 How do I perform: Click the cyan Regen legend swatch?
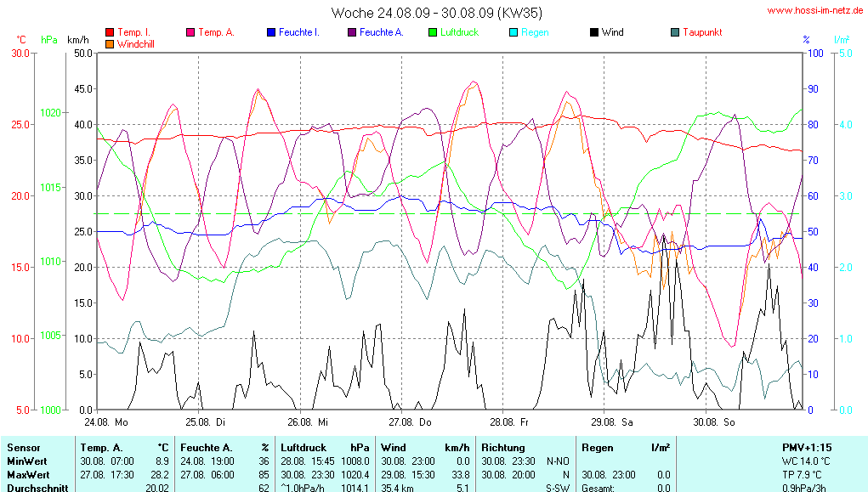click(513, 32)
